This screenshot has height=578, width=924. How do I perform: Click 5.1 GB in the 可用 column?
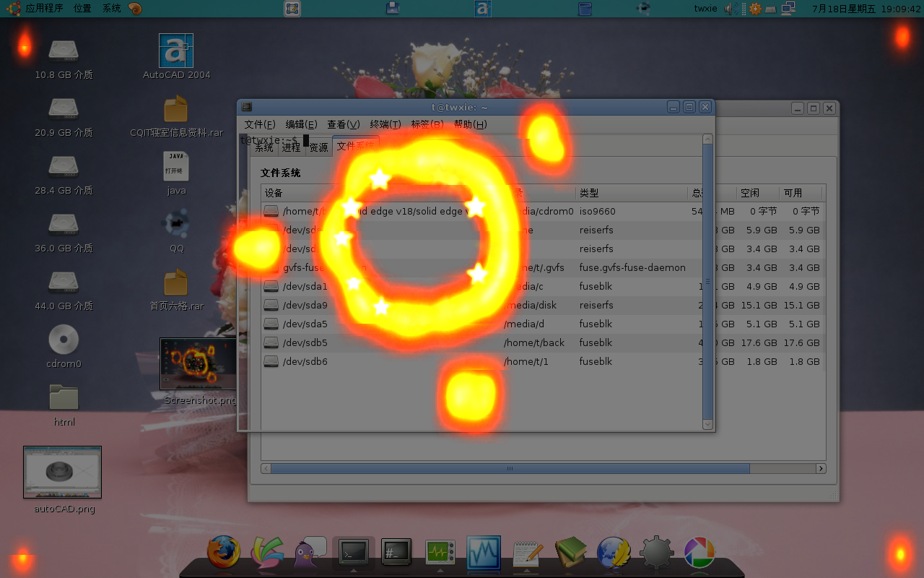pos(804,324)
